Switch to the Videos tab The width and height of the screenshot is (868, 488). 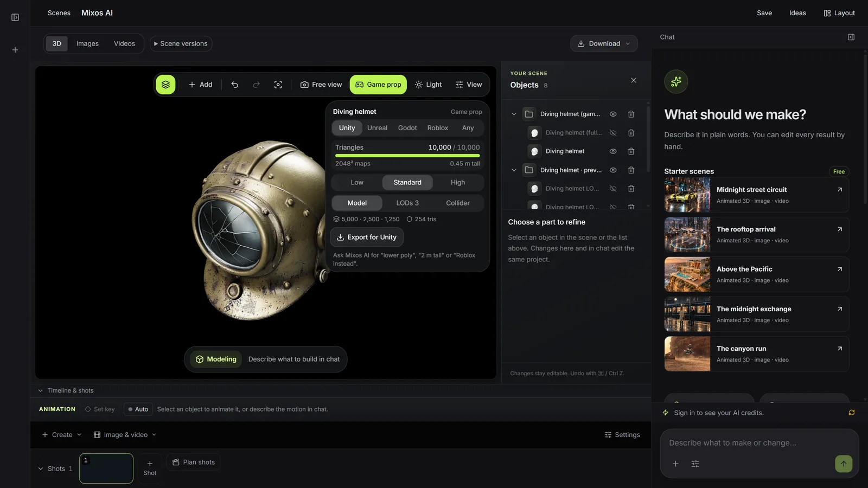[x=124, y=43]
